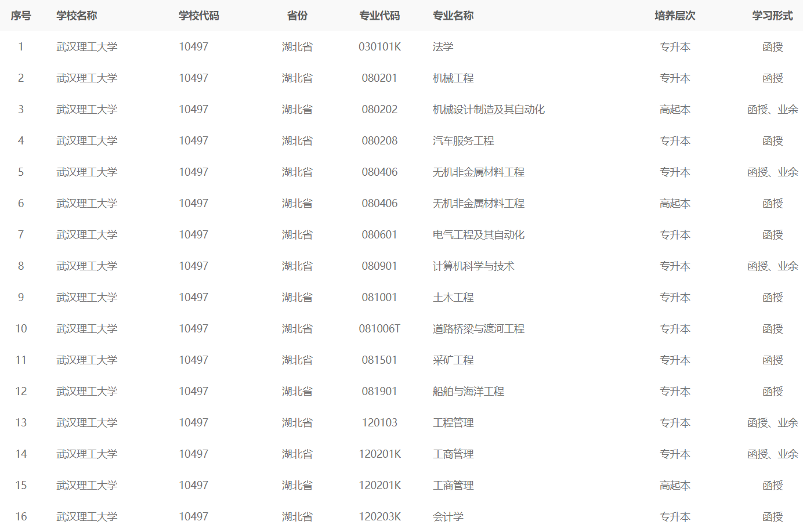
Task: Click 函授、业余 in row 3
Action: [772, 110]
